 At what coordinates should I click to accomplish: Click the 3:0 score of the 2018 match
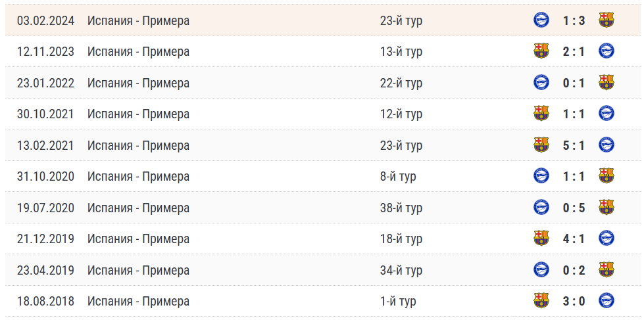coord(574,301)
